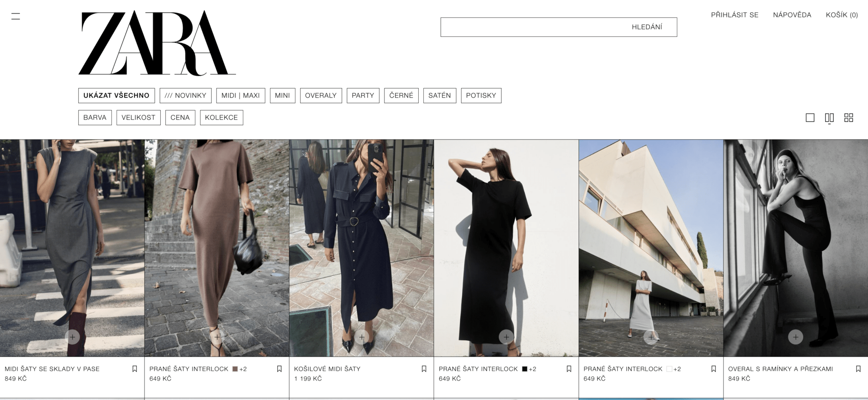Switch to the NOVINKY tab
Screen dimensions: 868x400
(x=186, y=95)
